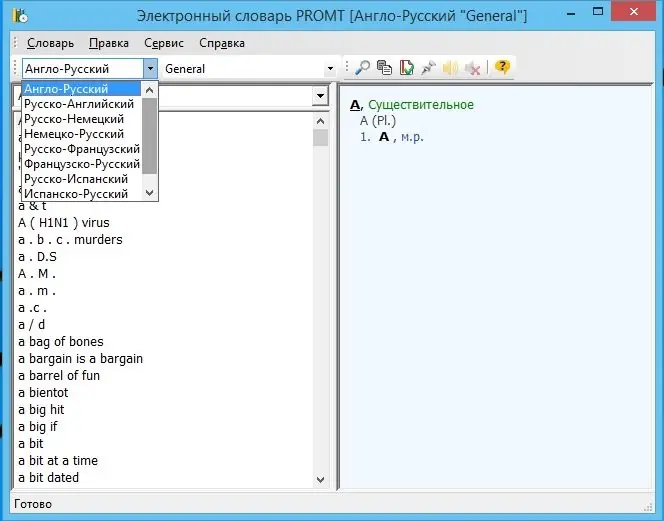Expand the word search field dropdown arrow
Image resolution: width=664 pixels, height=521 pixels.
(x=321, y=96)
